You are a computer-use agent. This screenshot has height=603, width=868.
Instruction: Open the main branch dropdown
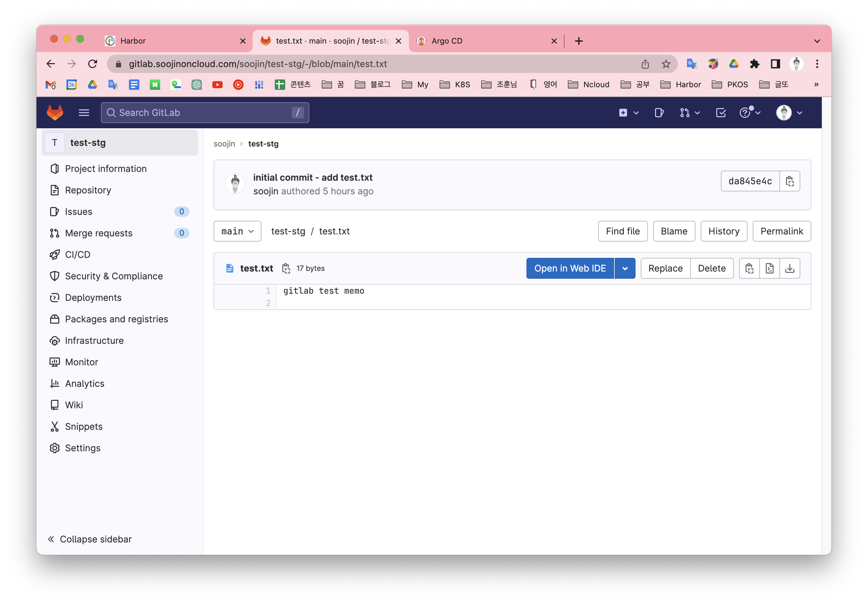pyautogui.click(x=237, y=231)
